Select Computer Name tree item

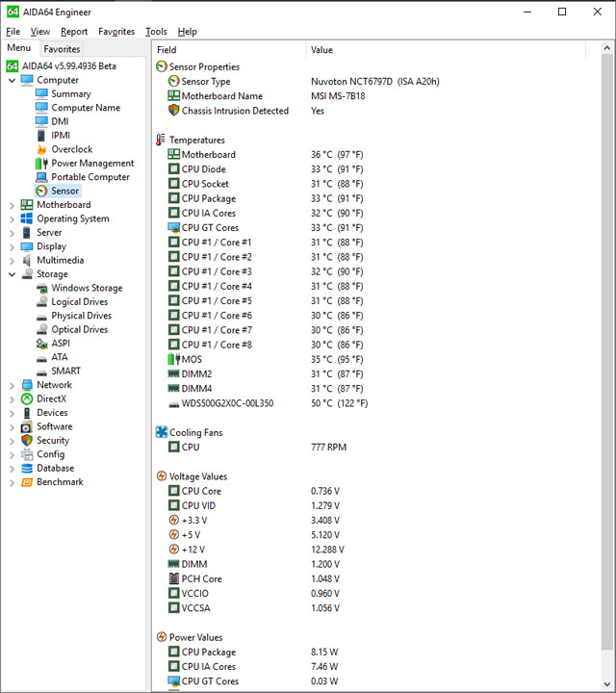coord(86,108)
